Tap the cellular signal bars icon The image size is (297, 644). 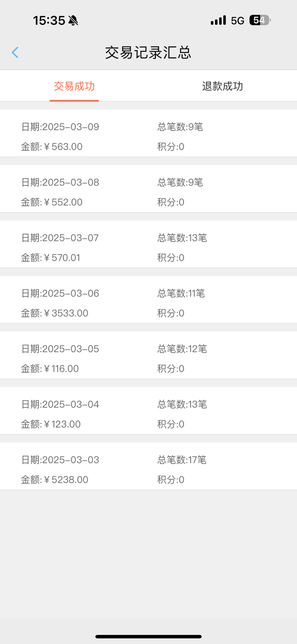[x=219, y=20]
